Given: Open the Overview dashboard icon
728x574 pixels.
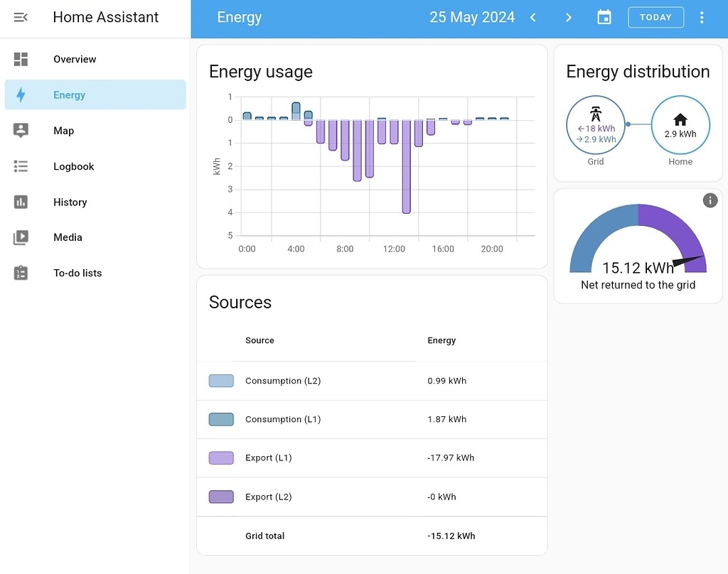Looking at the screenshot, I should point(22,59).
